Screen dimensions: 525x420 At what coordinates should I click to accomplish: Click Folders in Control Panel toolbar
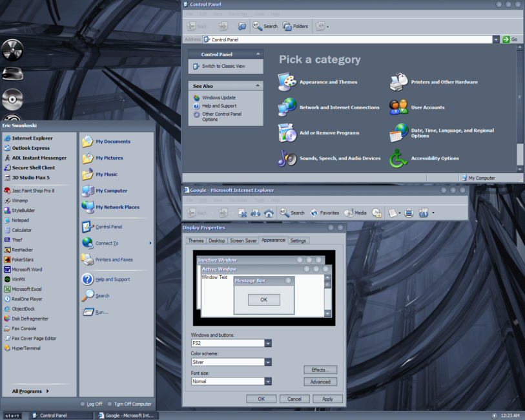[295, 26]
